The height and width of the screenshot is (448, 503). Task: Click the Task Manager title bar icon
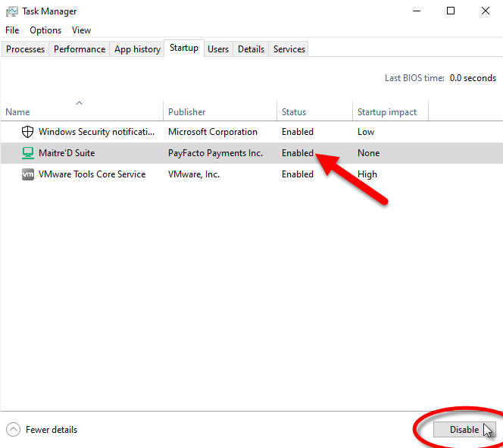12,11
